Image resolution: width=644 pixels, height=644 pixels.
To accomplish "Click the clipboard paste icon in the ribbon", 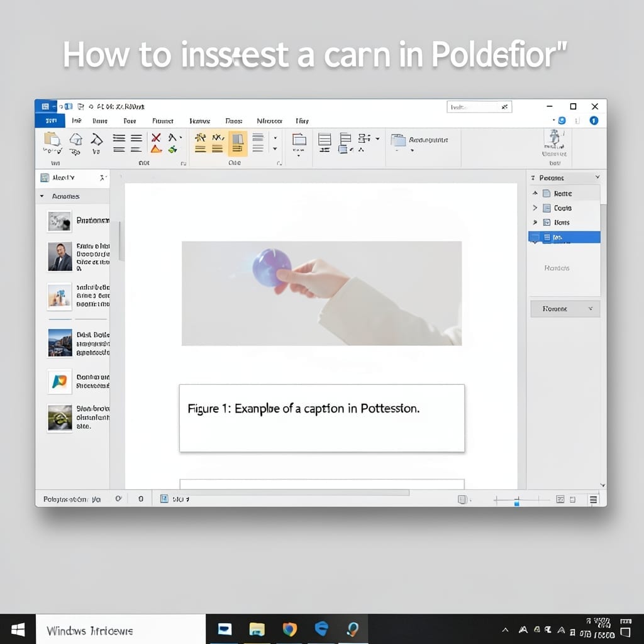I will click(x=52, y=139).
